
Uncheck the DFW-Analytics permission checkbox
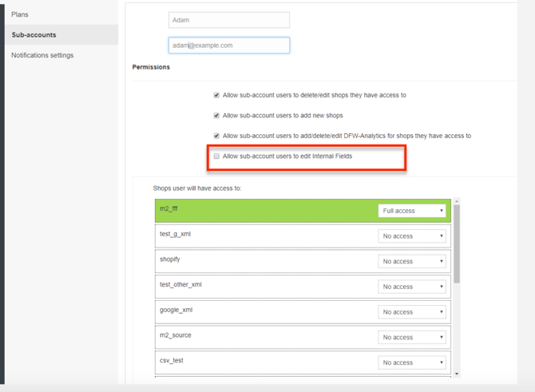click(216, 136)
